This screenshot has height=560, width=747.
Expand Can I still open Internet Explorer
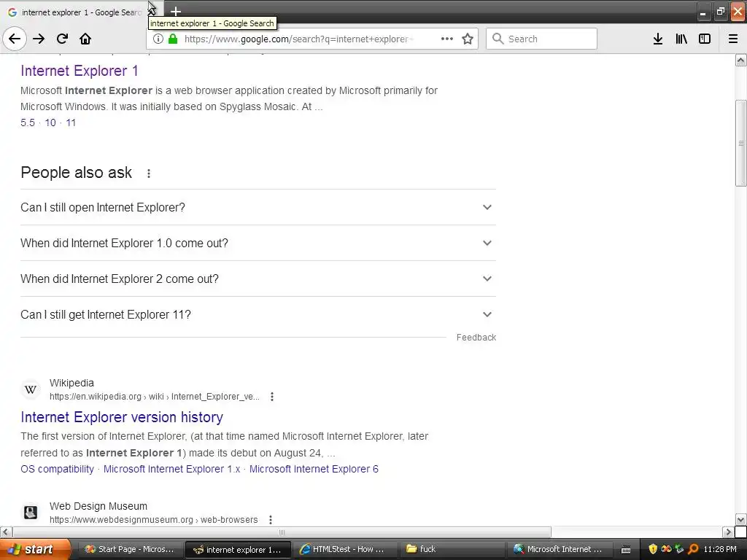coord(258,207)
